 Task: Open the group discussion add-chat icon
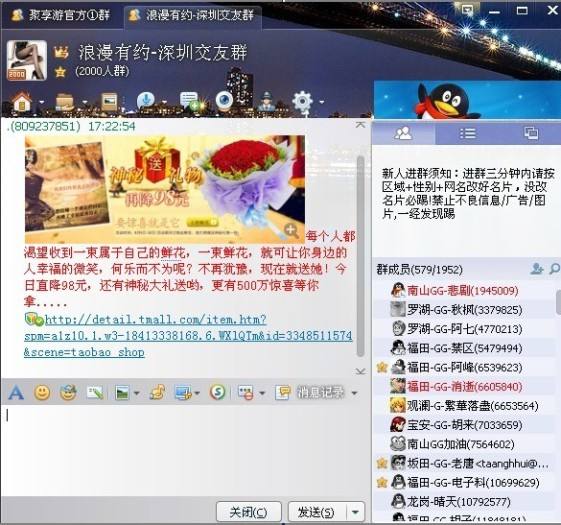[x=189, y=101]
